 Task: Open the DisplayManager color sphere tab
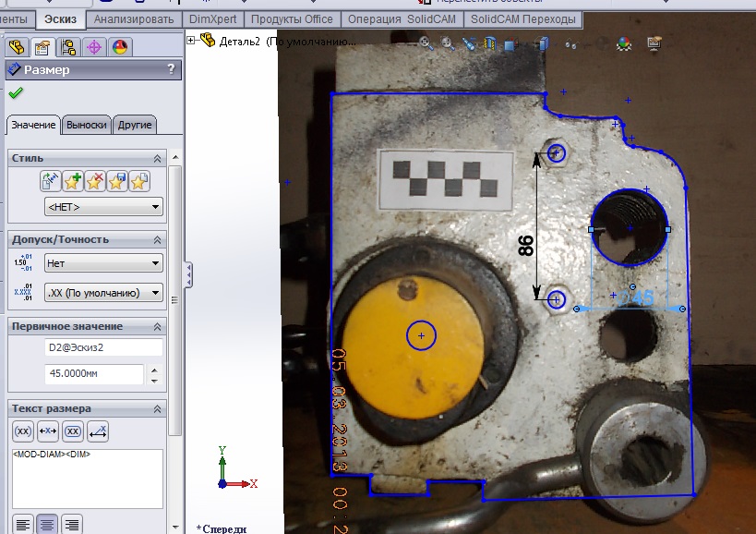click(119, 47)
